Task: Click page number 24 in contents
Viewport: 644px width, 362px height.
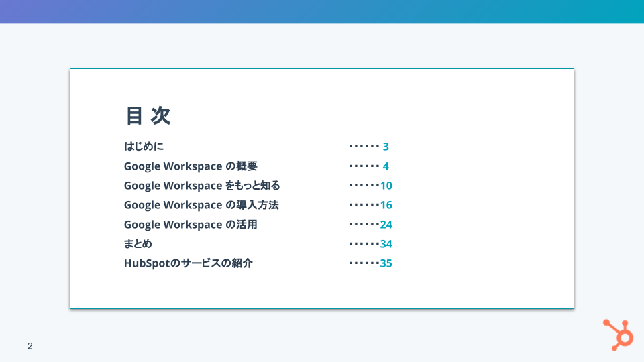Action: click(x=386, y=225)
